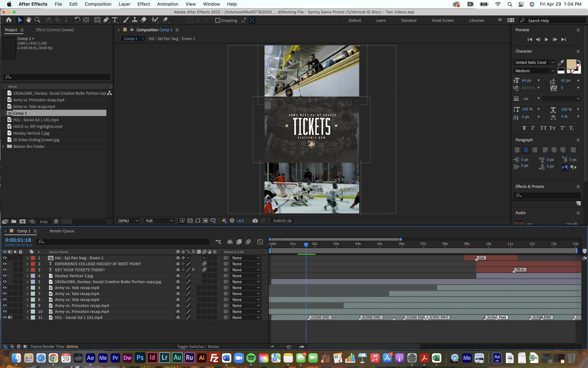Open the viewer magnification (50%) dropdown
Screen dimensions: 588x368
(x=128, y=221)
